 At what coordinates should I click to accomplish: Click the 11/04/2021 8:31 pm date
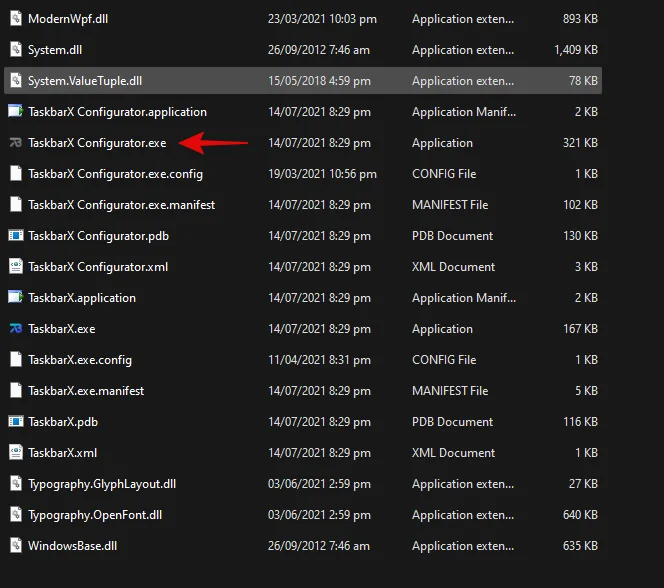[319, 360]
